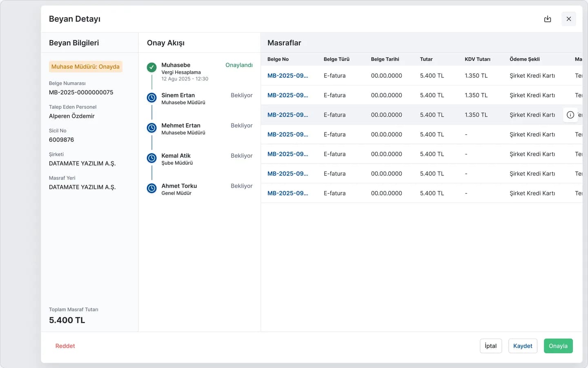Image resolution: width=588 pixels, height=368 pixels.
Task: Click the Tutar column header
Action: point(426,59)
